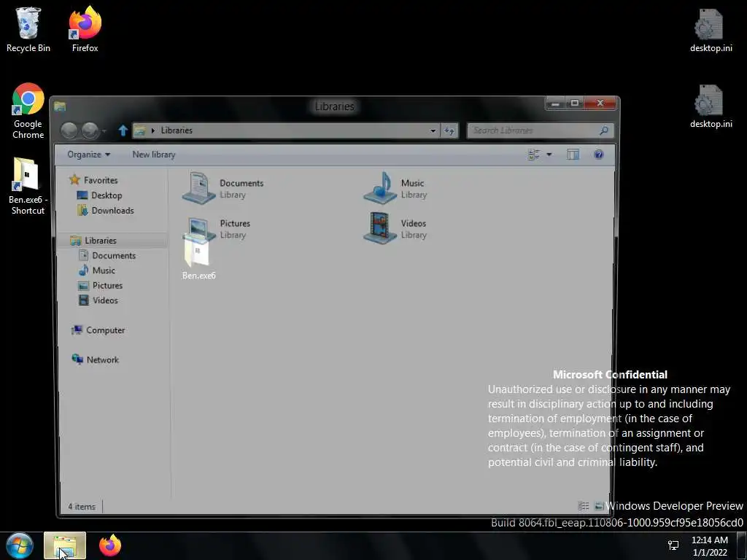Select the Ben.exe6 - Shortcut desktop icon
Image resolution: width=747 pixels, height=560 pixels.
[x=28, y=186]
